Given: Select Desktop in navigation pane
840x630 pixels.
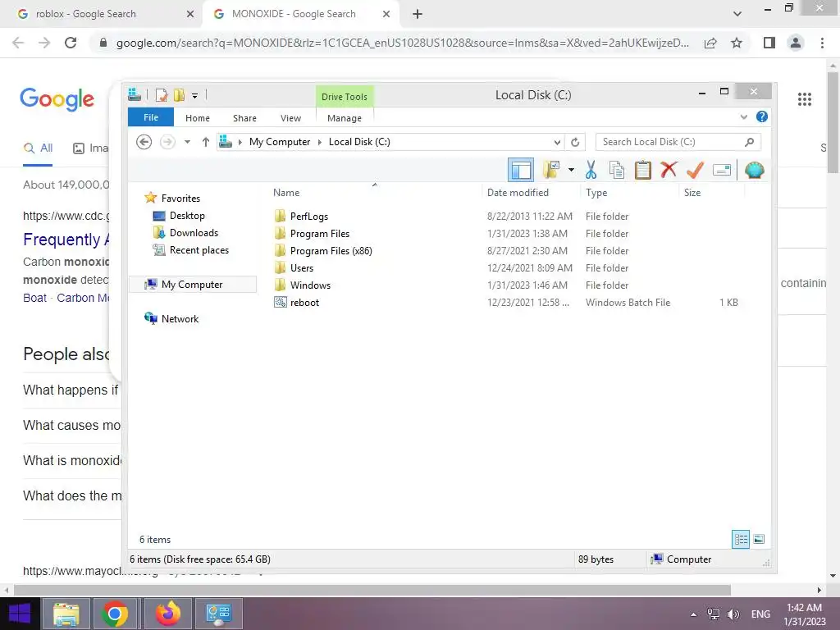Looking at the screenshot, I should tap(187, 216).
